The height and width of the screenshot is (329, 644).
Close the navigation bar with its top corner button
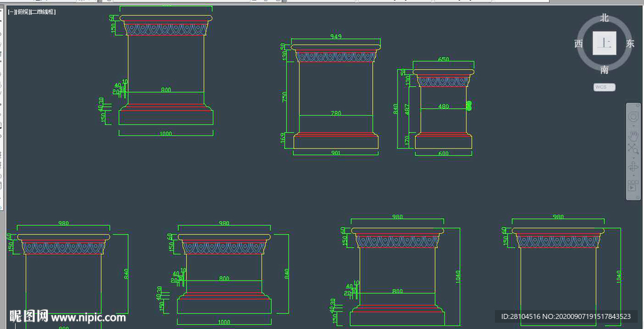[638, 105]
